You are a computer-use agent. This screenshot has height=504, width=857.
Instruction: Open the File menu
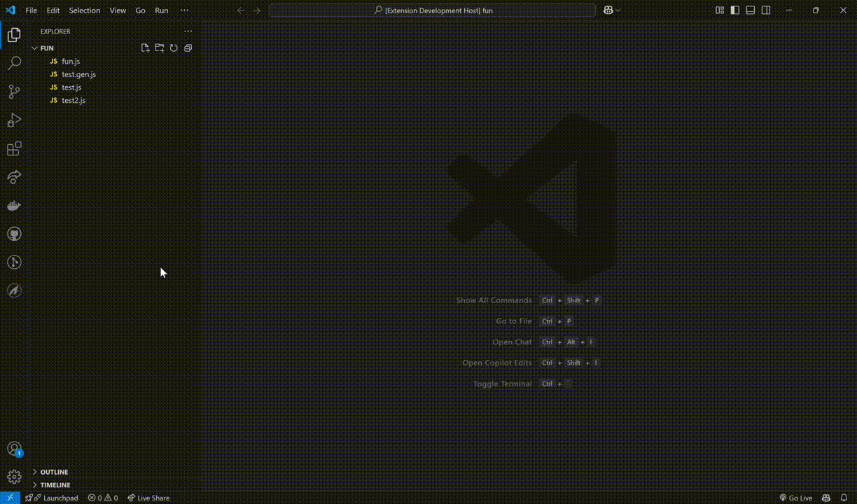[x=32, y=10]
